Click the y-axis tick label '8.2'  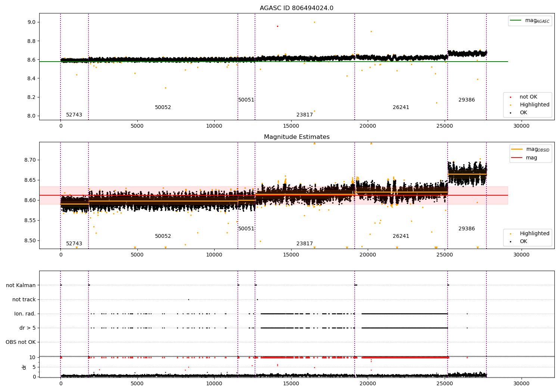(31, 97)
